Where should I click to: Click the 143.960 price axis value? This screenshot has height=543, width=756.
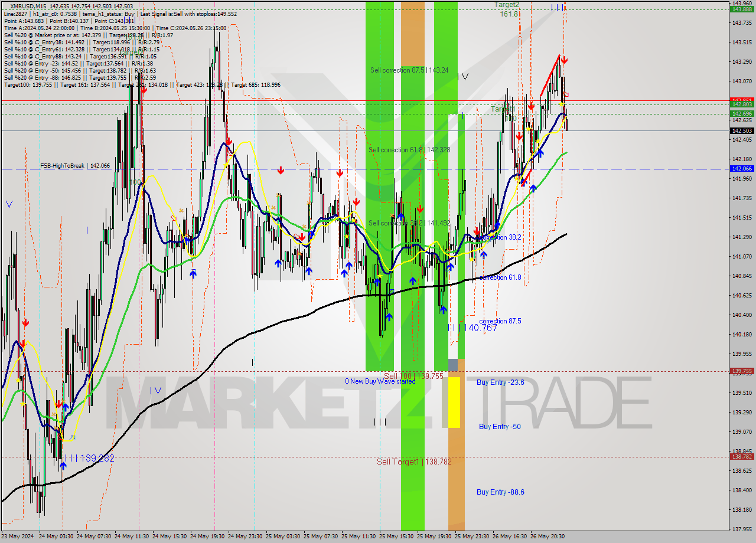(x=742, y=3)
